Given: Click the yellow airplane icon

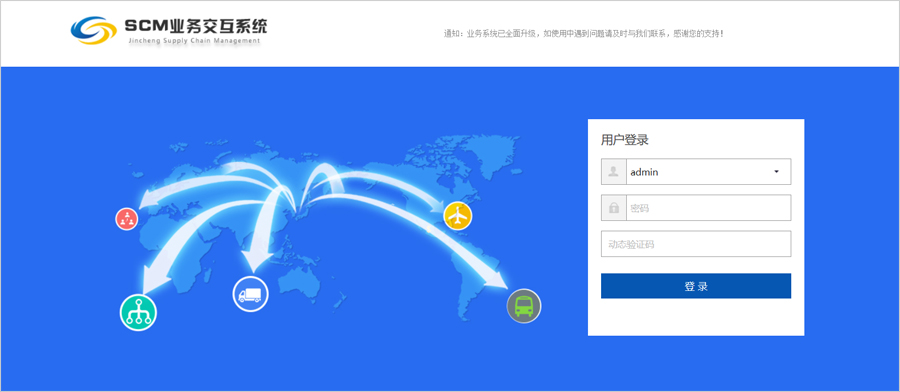Looking at the screenshot, I should click(457, 216).
